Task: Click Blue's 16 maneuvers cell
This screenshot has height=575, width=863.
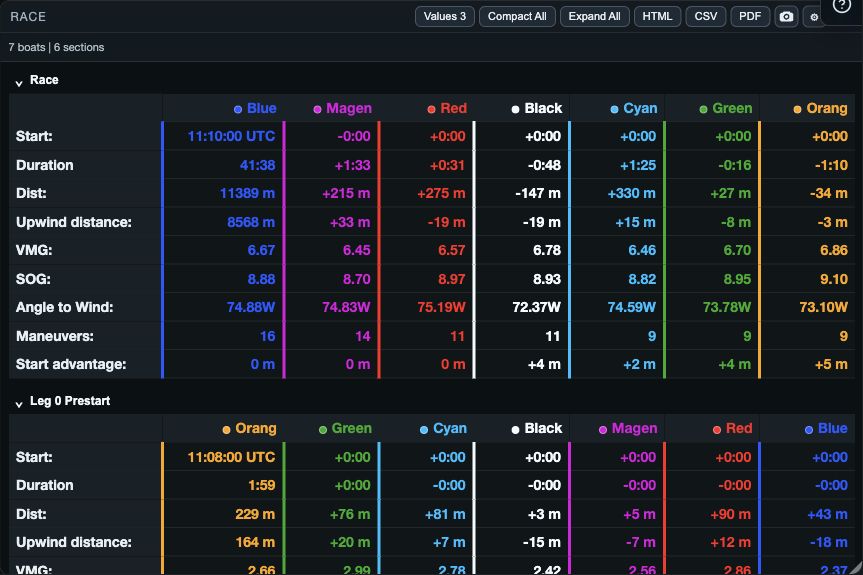Action: tap(267, 336)
